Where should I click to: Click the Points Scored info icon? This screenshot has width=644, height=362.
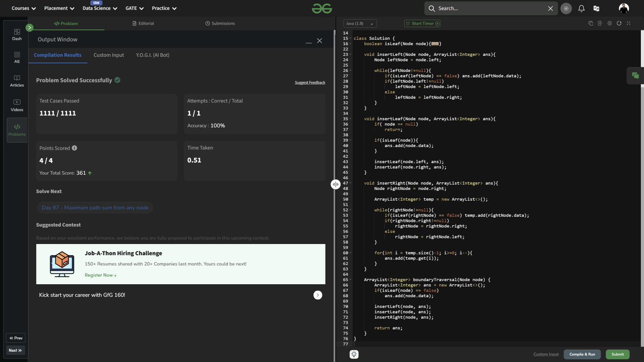75,148
